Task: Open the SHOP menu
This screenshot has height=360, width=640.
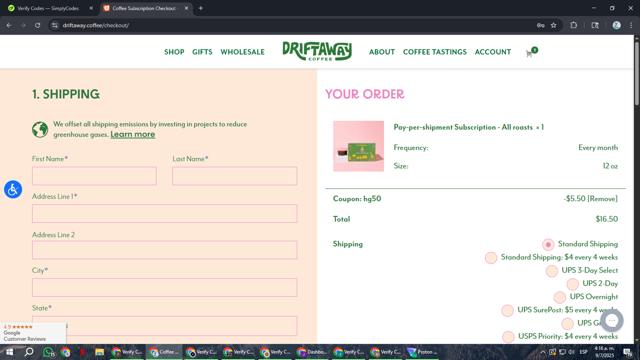Action: 174,52
